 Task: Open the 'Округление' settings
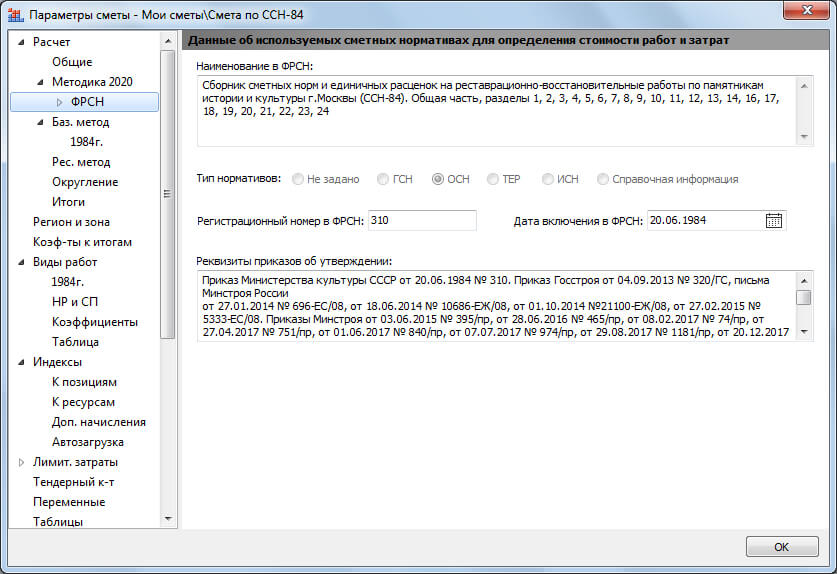(x=85, y=182)
